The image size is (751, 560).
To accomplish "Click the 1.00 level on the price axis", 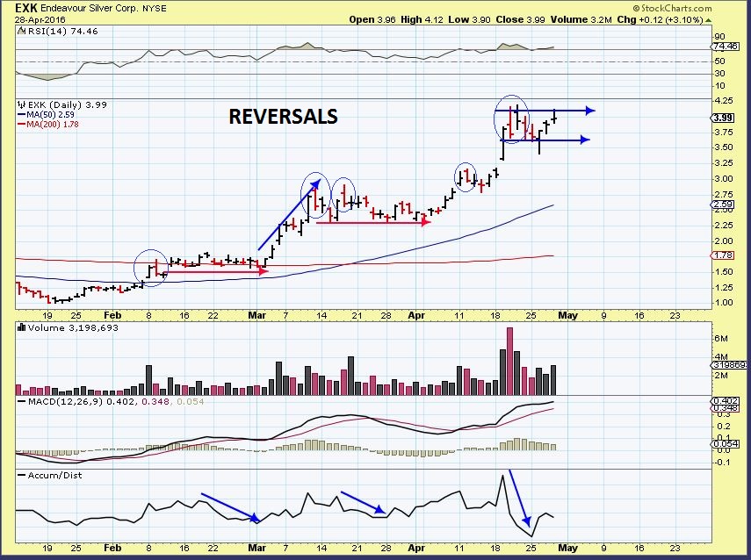I will (x=724, y=303).
